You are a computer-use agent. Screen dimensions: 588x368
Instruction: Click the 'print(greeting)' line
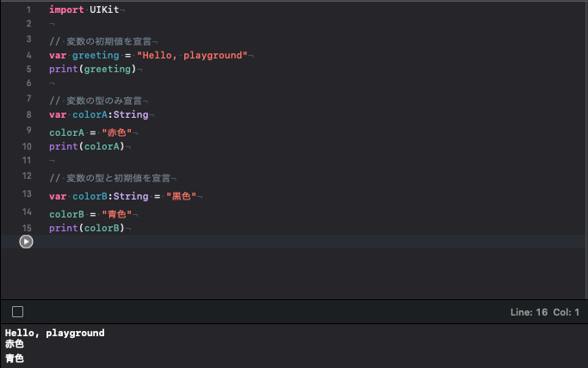tap(92, 70)
